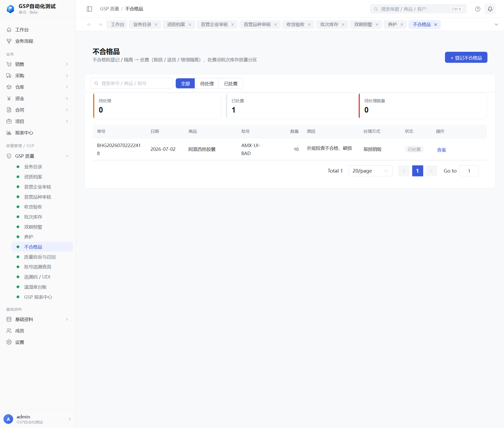Select the 待处理 filter option

click(x=207, y=84)
